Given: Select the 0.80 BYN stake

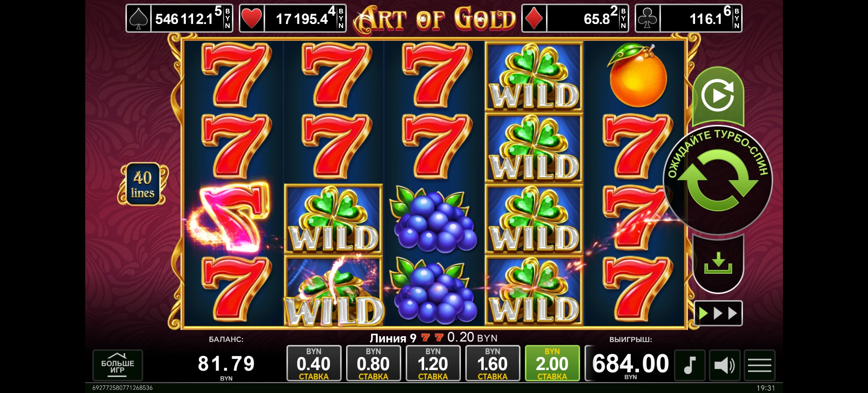Looking at the screenshot, I should click(x=373, y=363).
